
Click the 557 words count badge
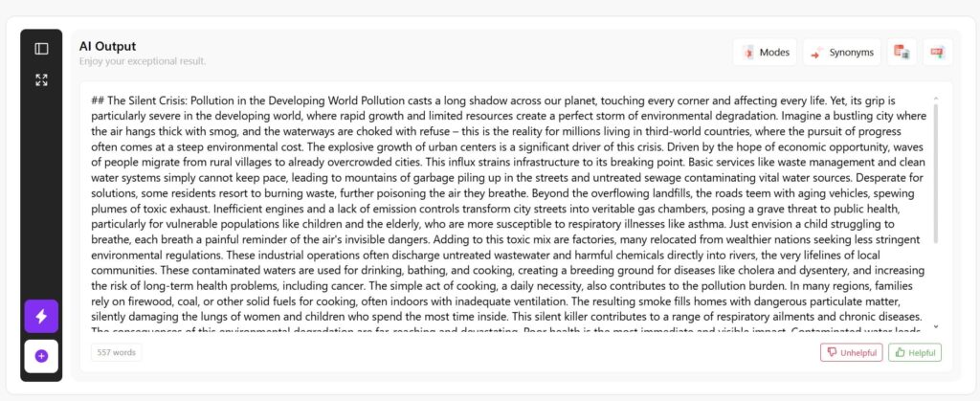[116, 352]
